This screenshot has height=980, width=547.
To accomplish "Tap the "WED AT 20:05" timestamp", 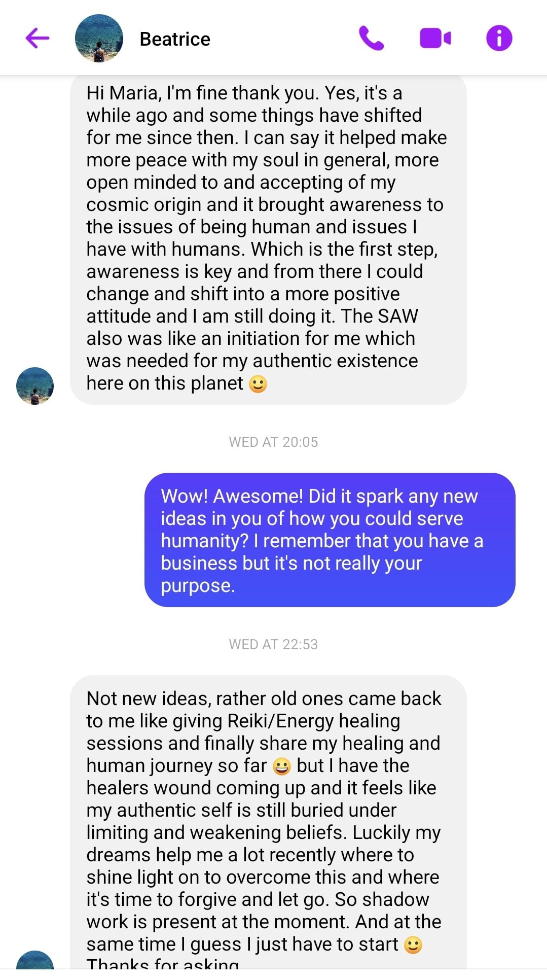I will (x=273, y=442).
